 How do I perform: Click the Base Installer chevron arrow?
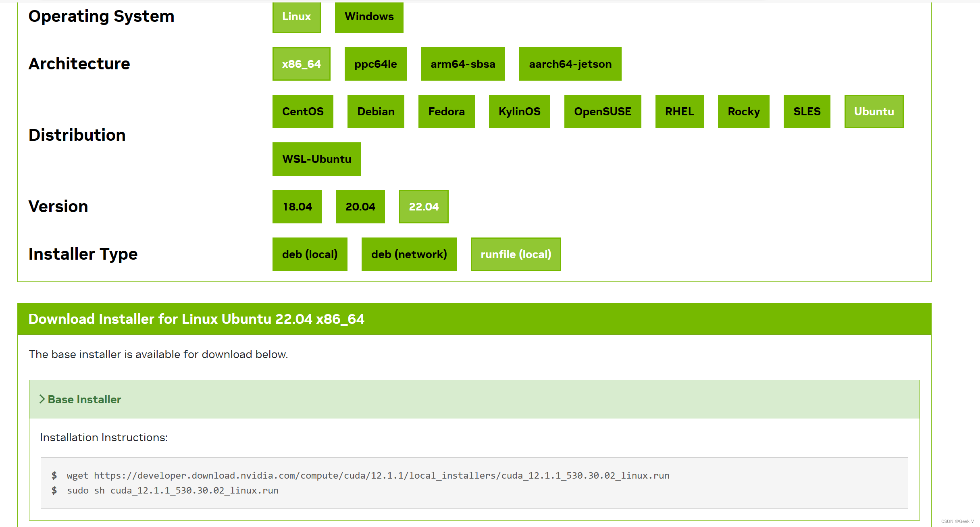tap(42, 399)
